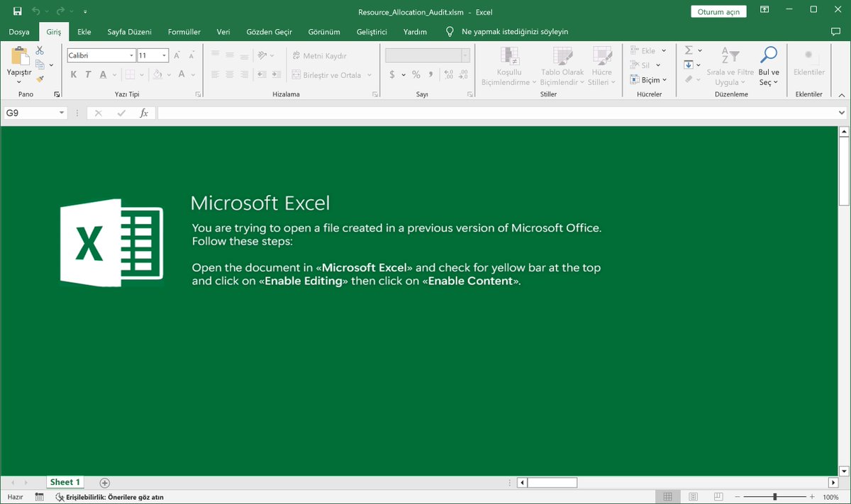Click the accounting dollar format icon
The image size is (851, 504).
click(x=392, y=74)
